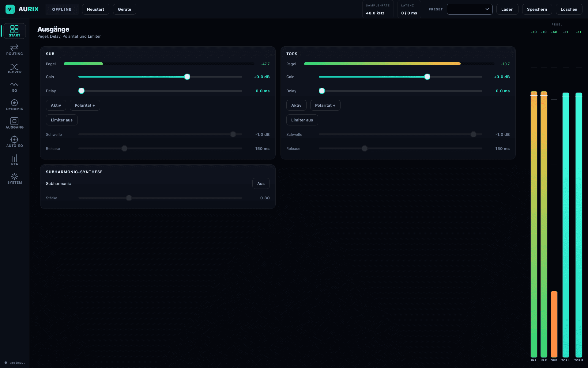The height and width of the screenshot is (368, 588).
Task: Click the SUB Delay 0.0 ms value
Action: (262, 91)
